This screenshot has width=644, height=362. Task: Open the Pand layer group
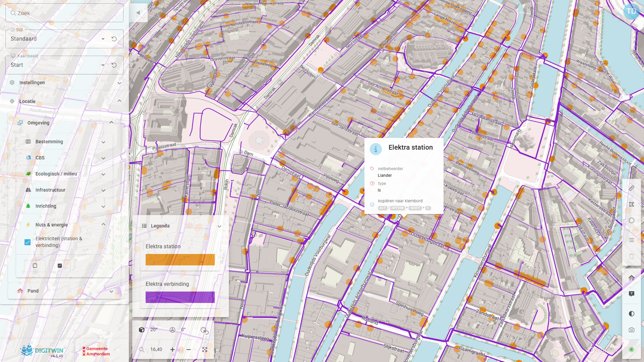[x=111, y=291]
